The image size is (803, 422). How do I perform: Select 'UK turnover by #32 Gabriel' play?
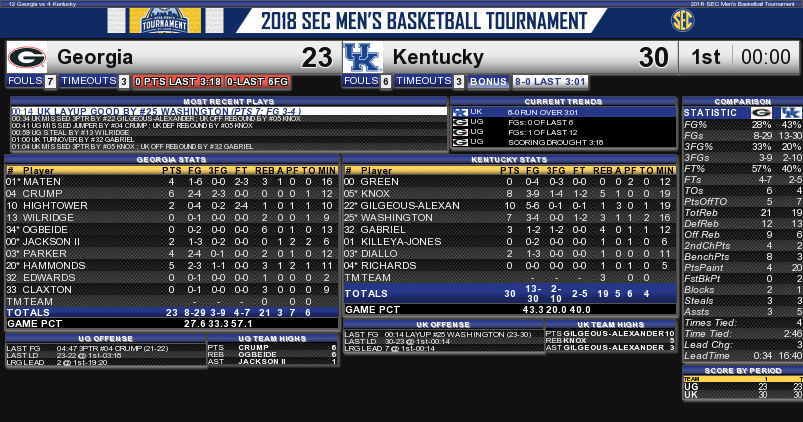[x=229, y=139]
